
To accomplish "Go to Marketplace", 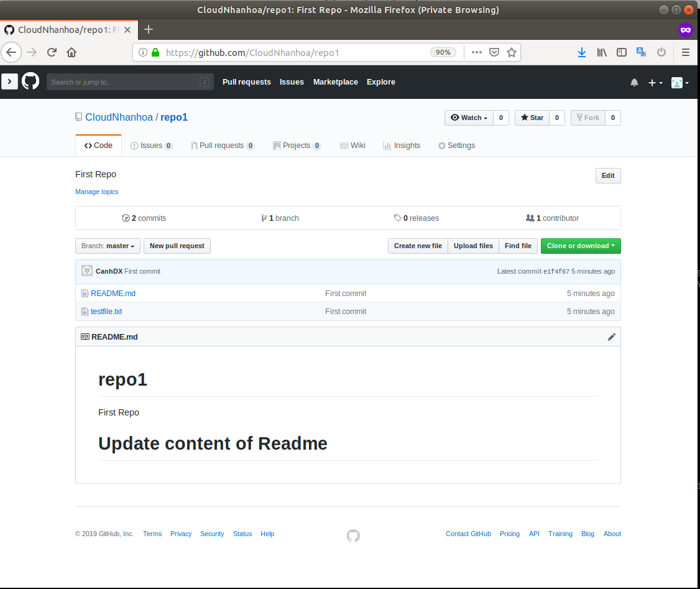I will pos(335,81).
